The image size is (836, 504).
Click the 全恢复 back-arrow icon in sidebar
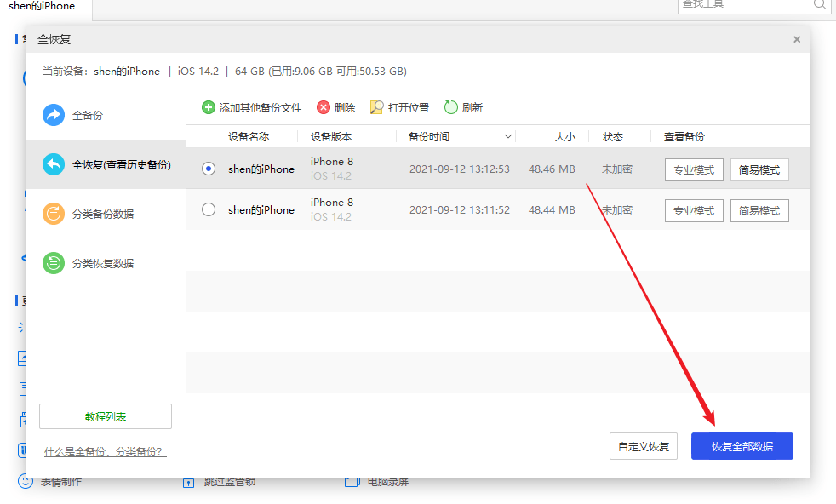[x=54, y=164]
